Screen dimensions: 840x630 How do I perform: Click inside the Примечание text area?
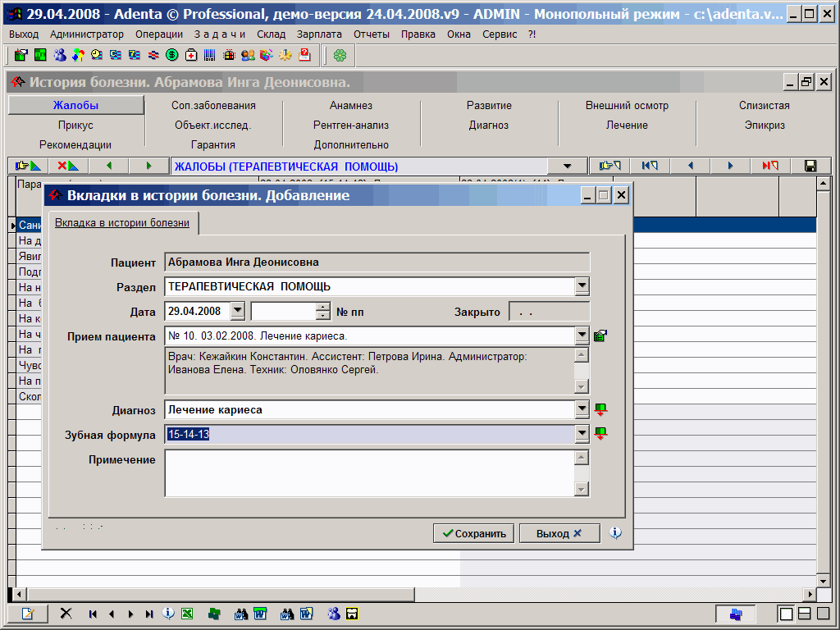(x=369, y=472)
